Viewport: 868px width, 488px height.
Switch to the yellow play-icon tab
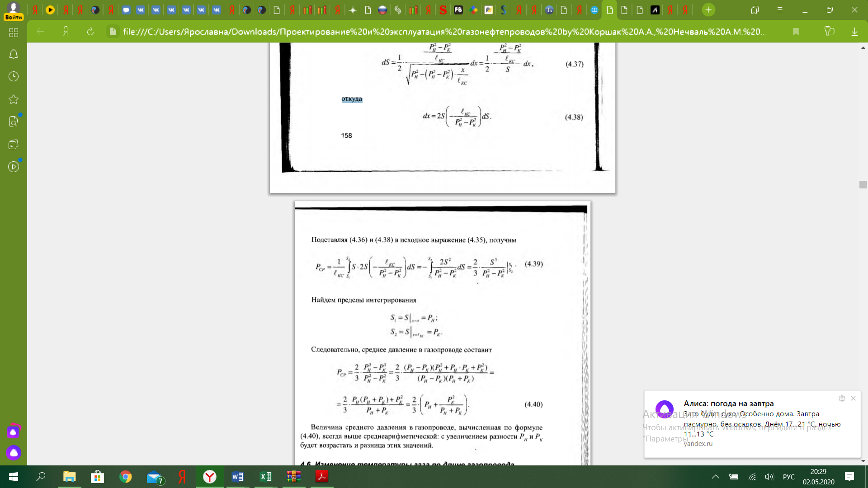tap(50, 10)
